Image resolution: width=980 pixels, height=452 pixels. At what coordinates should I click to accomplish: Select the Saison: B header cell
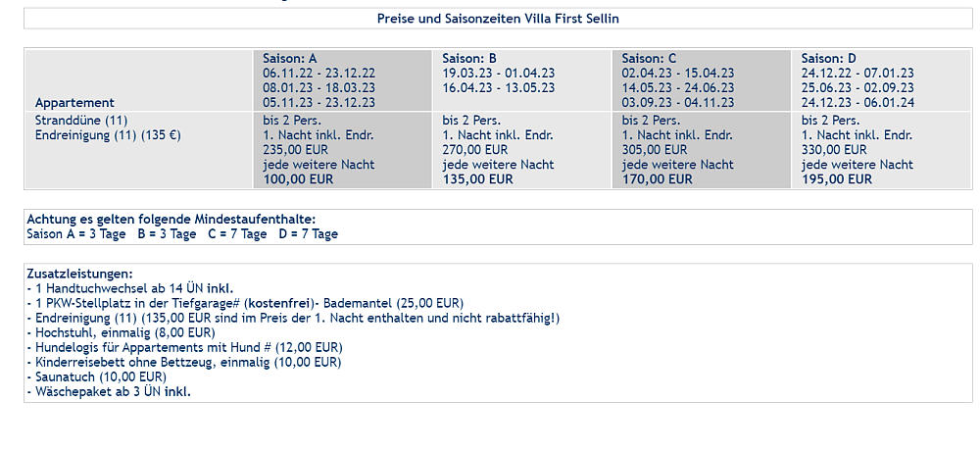coord(522,80)
